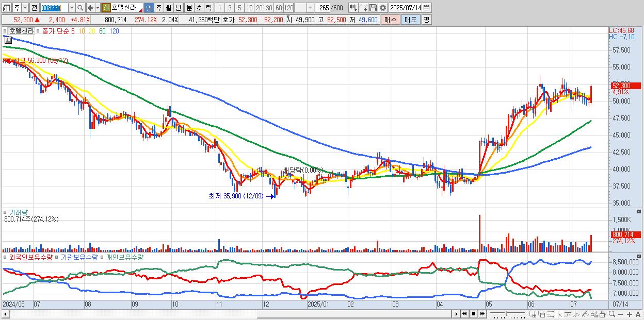
Task: Click the panel layout icon at top-left
Action: pyautogui.click(x=7, y=8)
